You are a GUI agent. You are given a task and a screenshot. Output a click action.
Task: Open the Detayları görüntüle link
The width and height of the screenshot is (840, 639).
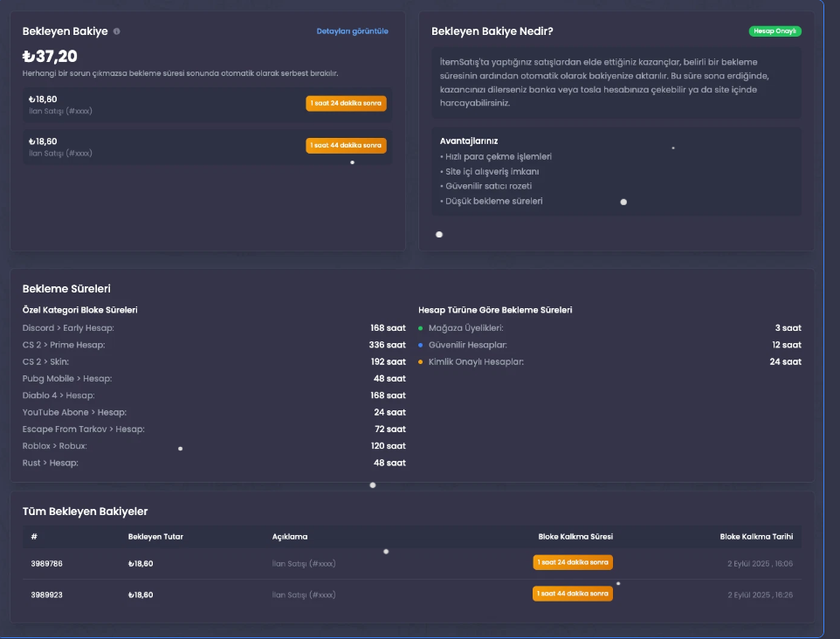(352, 31)
